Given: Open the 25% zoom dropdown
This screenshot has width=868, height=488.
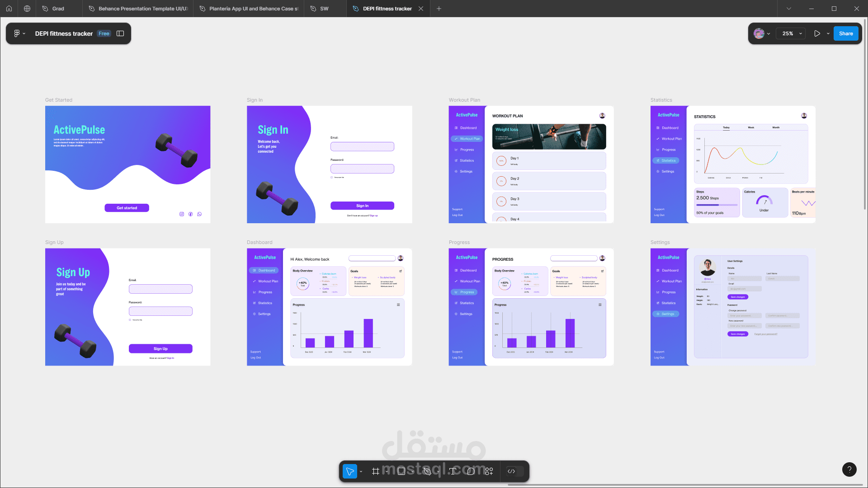Looking at the screenshot, I should (x=791, y=33).
